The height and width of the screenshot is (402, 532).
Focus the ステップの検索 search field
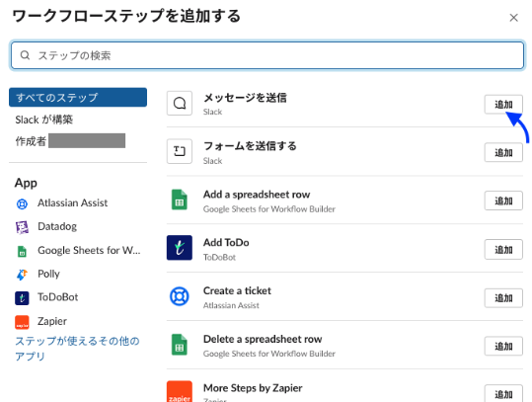point(267,55)
